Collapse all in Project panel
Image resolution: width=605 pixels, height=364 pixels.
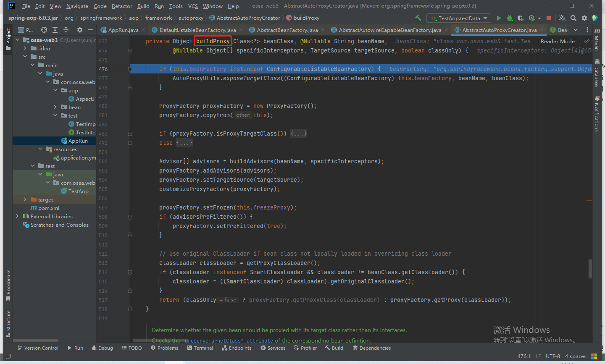coord(66,30)
